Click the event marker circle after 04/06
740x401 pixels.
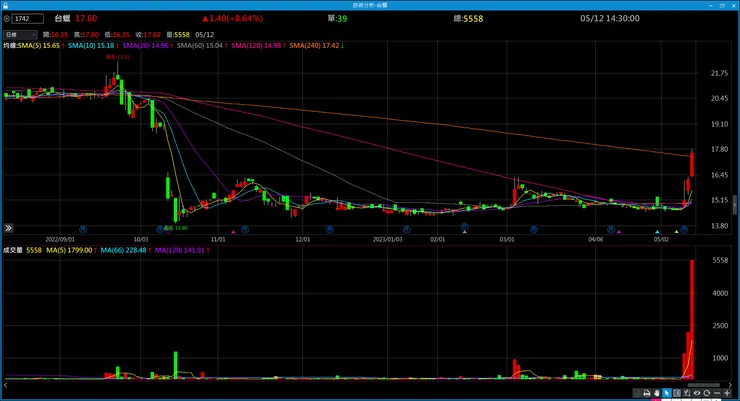(611, 229)
